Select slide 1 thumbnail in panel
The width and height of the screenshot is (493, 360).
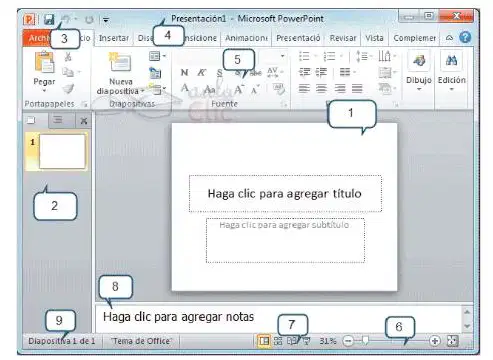62,152
